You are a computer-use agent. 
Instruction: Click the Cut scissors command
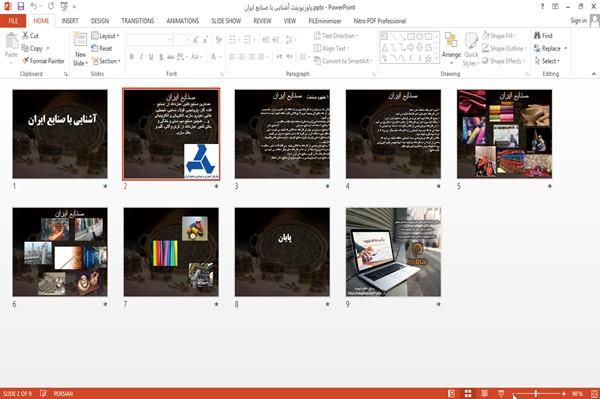[30, 36]
